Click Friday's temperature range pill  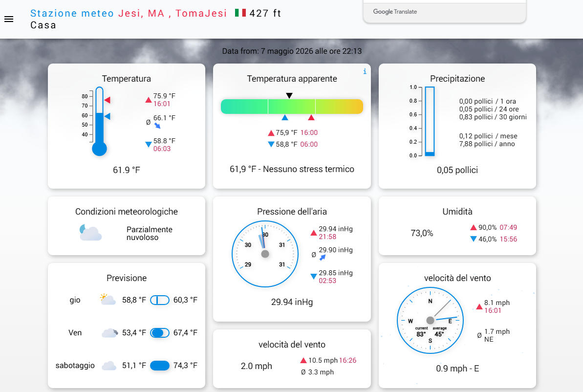159,333
